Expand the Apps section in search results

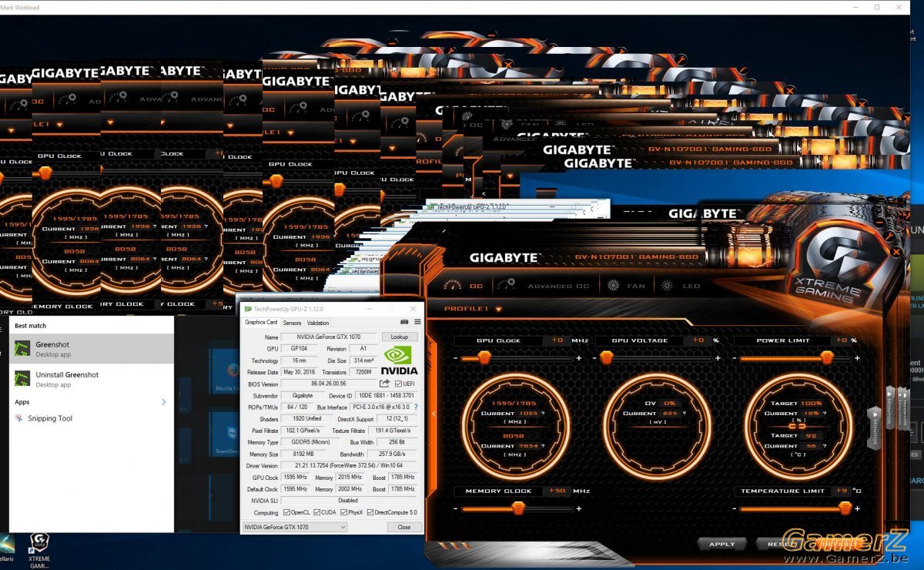pos(164,402)
